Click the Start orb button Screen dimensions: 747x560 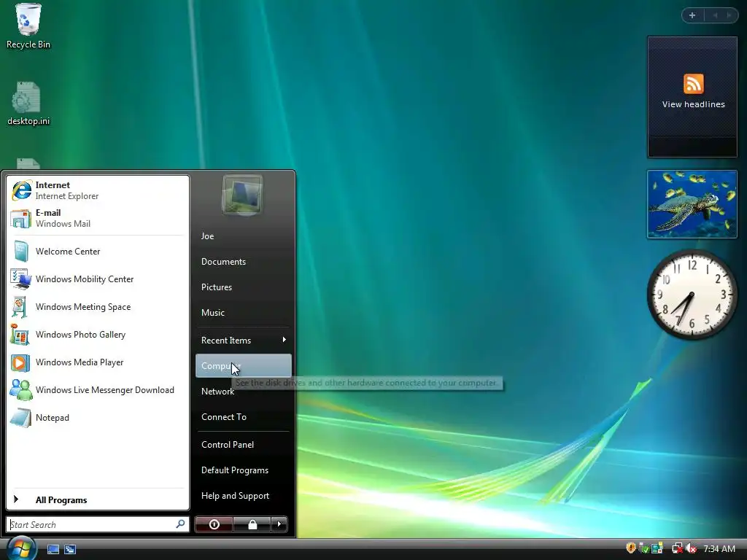(20, 548)
